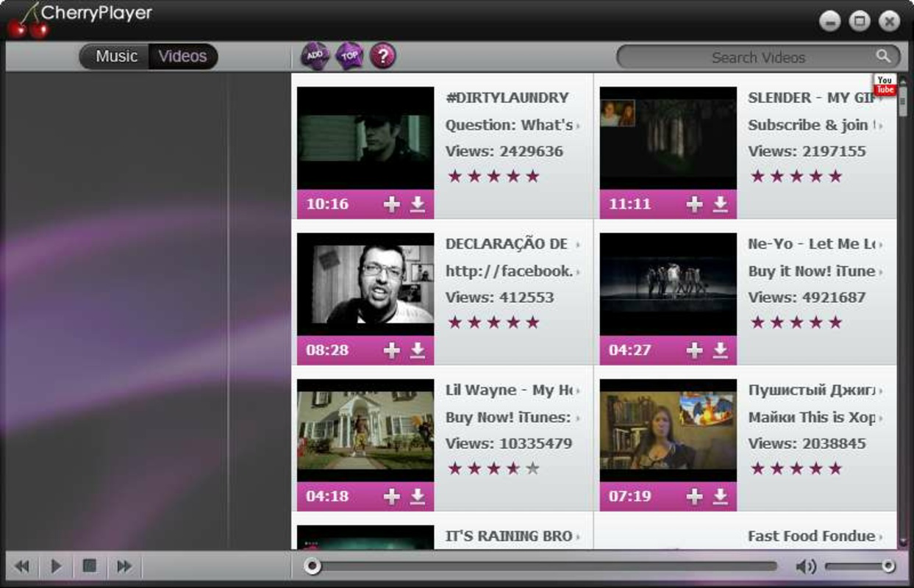Switch to the Music tab
This screenshot has height=588, width=914.
pos(115,57)
